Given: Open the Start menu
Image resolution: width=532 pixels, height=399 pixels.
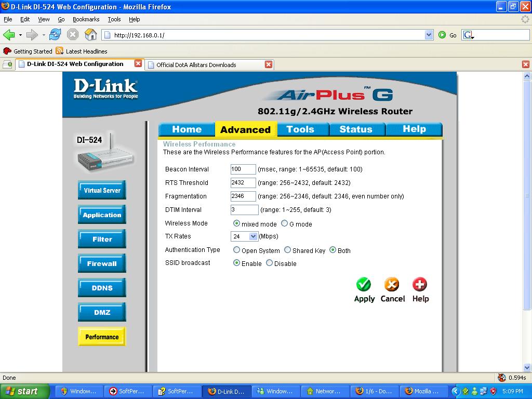Looking at the screenshot, I should [x=25, y=391].
